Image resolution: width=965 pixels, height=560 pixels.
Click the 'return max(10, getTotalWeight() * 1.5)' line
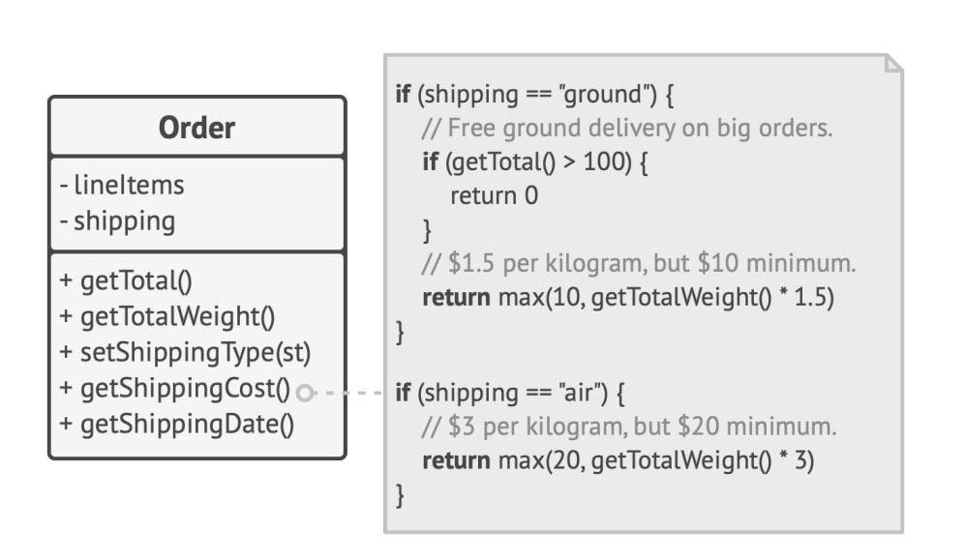[x=628, y=298]
